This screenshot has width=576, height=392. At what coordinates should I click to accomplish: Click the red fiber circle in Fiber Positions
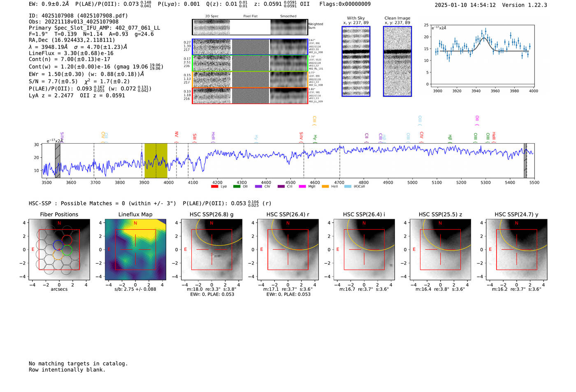67,240
